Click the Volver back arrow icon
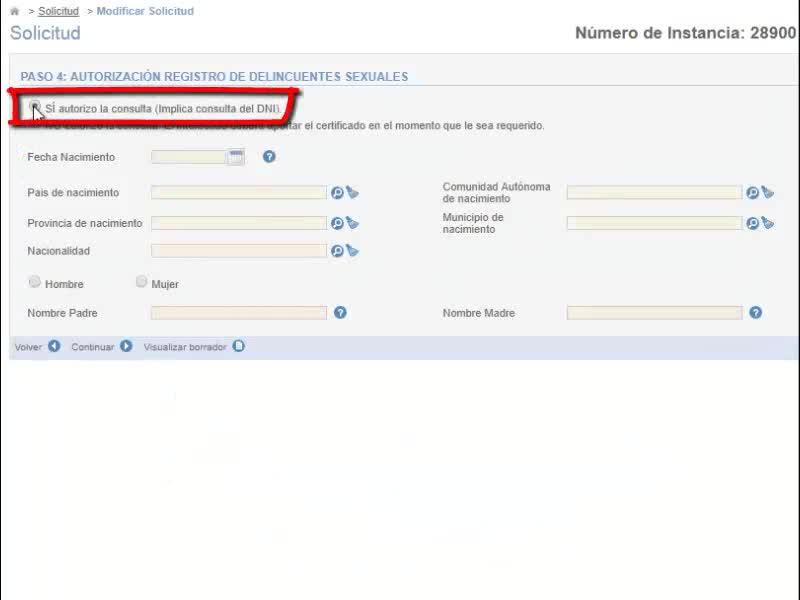This screenshot has height=600, width=800. (x=54, y=346)
